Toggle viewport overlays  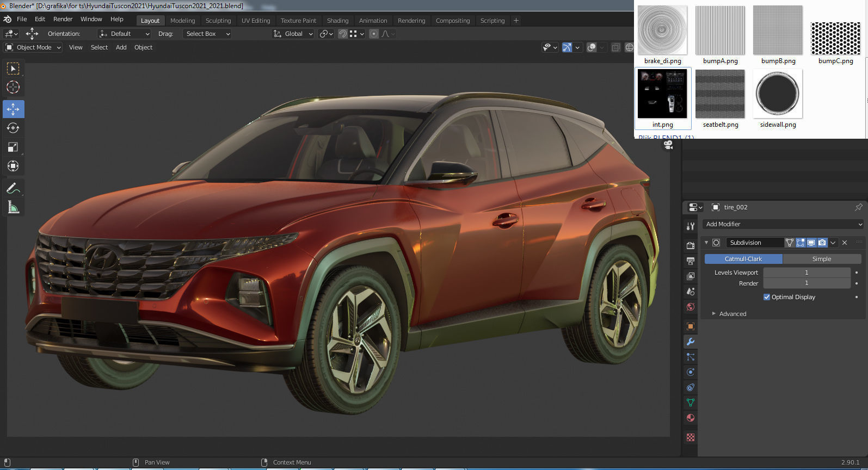click(x=592, y=47)
